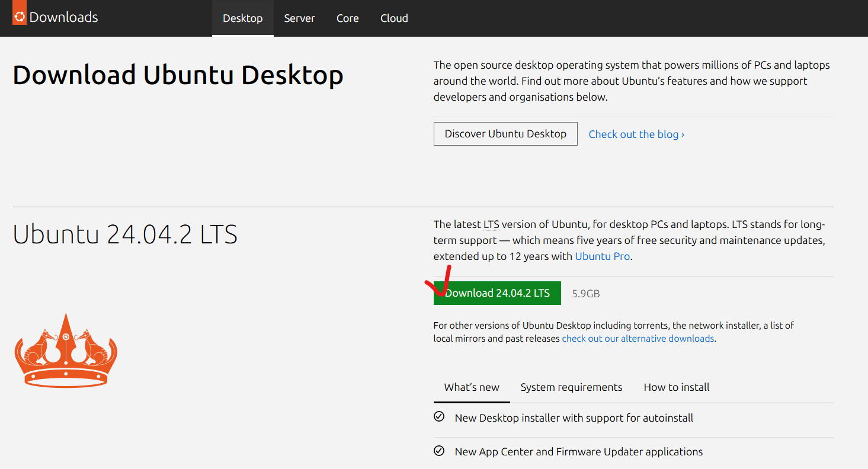Go to the Cloud tab
This screenshot has width=868, height=469.
pyautogui.click(x=394, y=18)
